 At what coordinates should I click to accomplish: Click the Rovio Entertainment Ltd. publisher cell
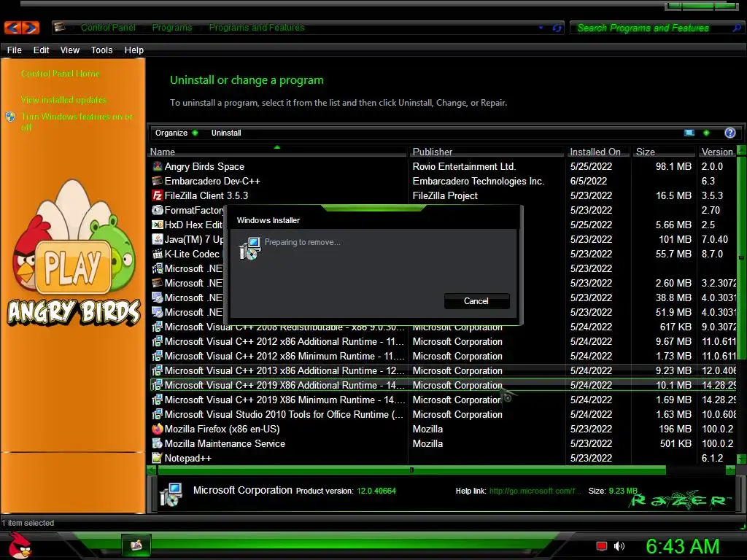[464, 166]
